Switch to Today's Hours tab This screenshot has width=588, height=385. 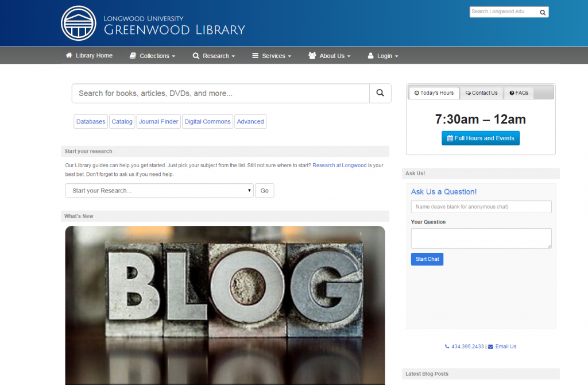[x=434, y=93]
